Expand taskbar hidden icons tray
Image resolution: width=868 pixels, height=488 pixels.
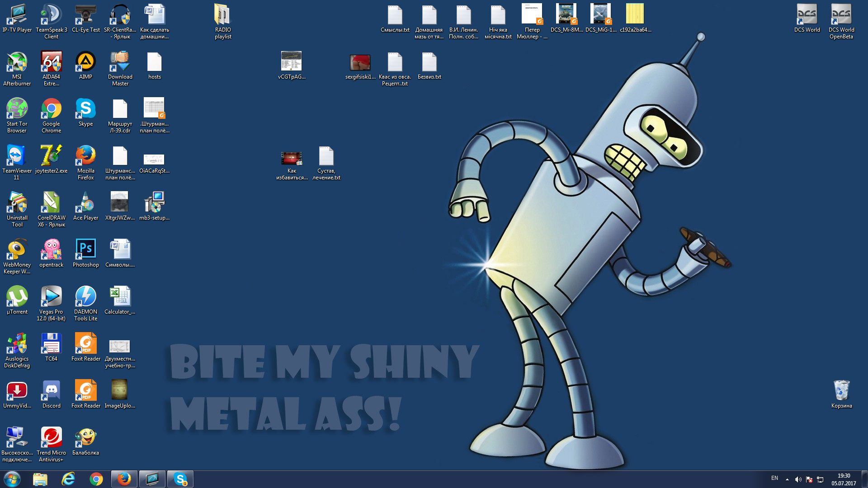pos(785,479)
